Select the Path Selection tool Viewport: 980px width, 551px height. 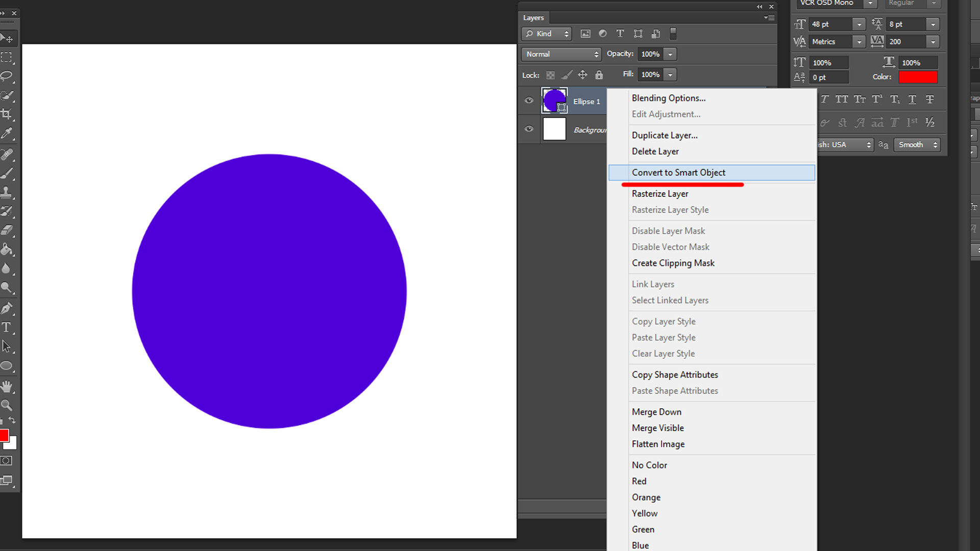pos(7,346)
